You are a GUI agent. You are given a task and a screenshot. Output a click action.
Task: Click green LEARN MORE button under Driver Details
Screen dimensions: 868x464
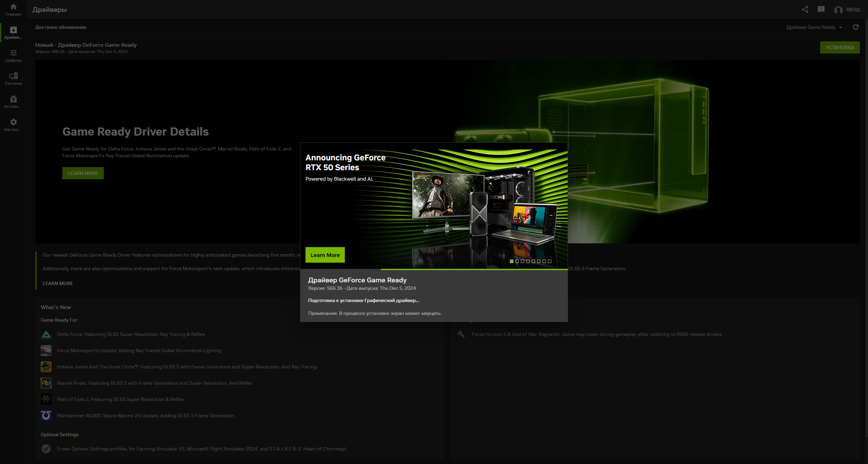[x=83, y=173]
